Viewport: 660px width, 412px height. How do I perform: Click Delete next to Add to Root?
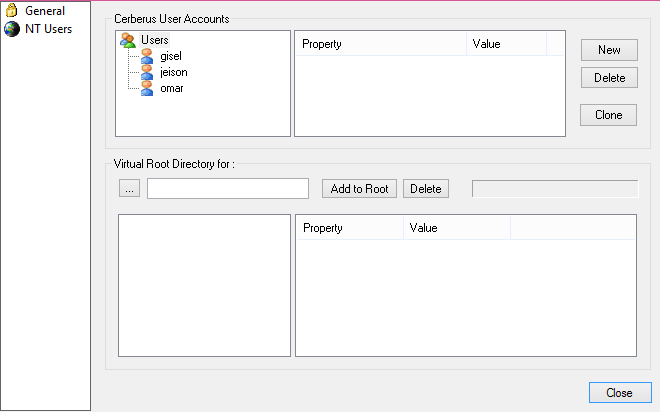coord(426,189)
